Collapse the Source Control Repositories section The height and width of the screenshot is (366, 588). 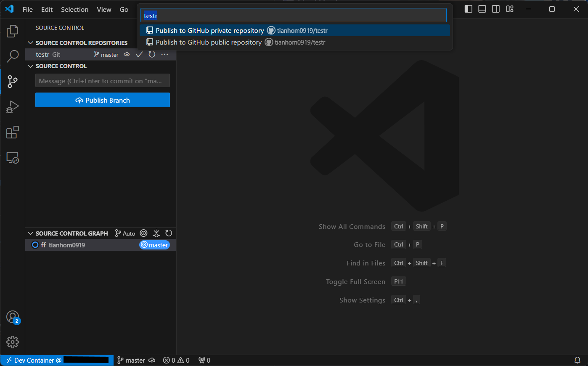point(30,43)
